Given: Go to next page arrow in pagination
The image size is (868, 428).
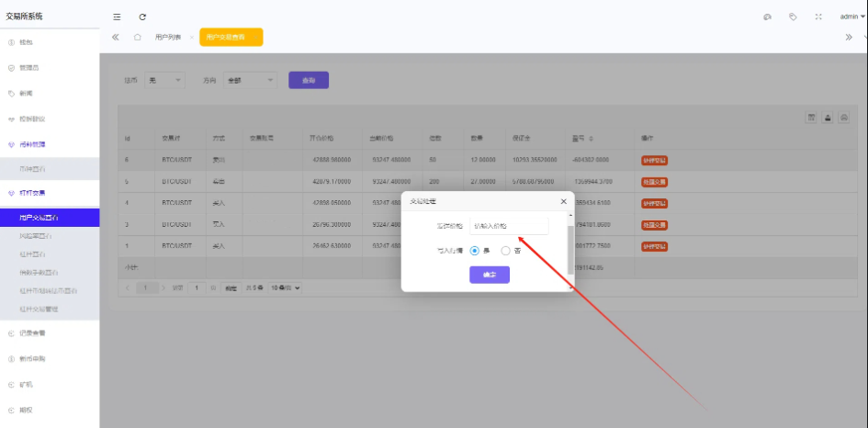Looking at the screenshot, I should click(163, 287).
